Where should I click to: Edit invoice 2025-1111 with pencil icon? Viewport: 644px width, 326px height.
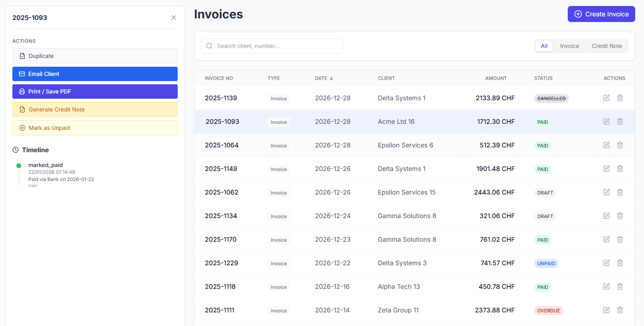pyautogui.click(x=606, y=310)
